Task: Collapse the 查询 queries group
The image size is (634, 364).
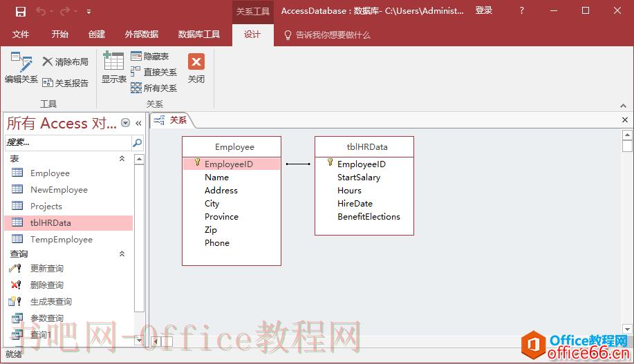Action: click(x=122, y=253)
